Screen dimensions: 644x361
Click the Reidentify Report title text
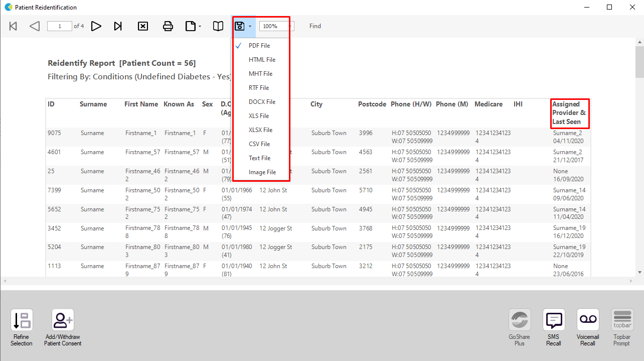tap(122, 63)
